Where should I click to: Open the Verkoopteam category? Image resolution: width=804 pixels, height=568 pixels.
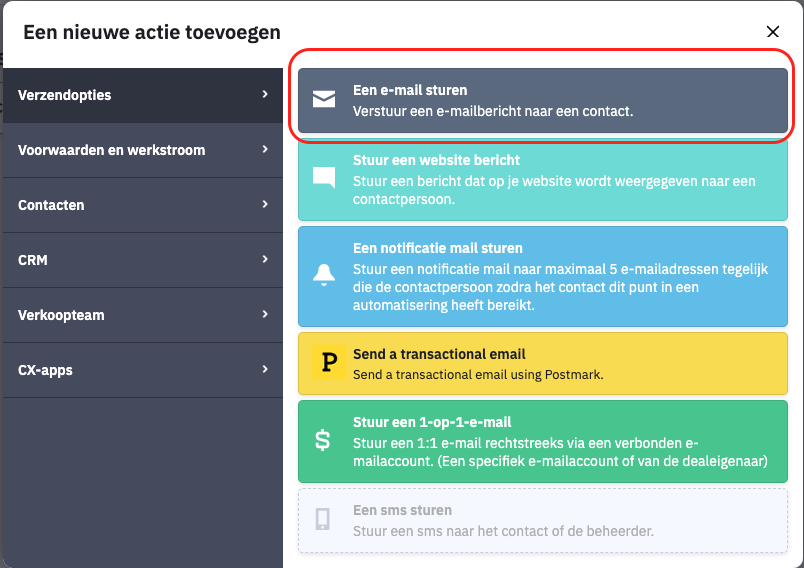pos(143,315)
